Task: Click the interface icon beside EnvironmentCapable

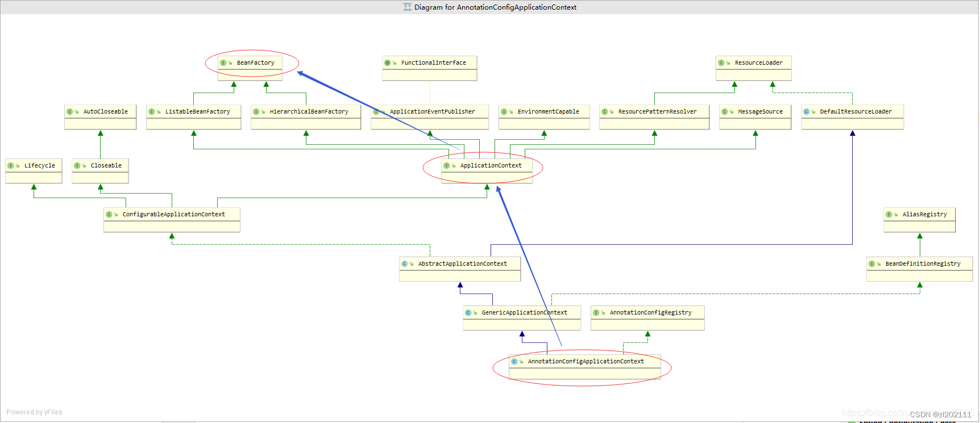Action: click(504, 112)
